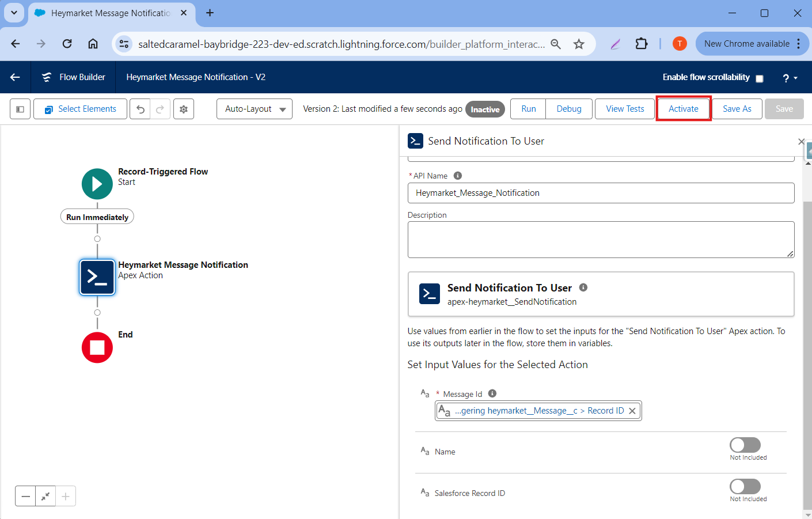
Task: Reload the browser page
Action: (67, 44)
